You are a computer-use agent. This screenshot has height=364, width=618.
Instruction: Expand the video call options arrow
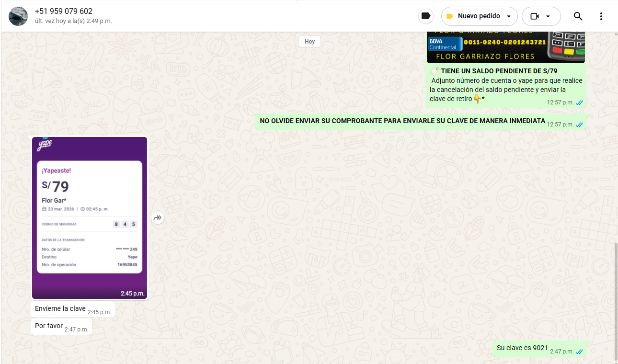(x=548, y=16)
